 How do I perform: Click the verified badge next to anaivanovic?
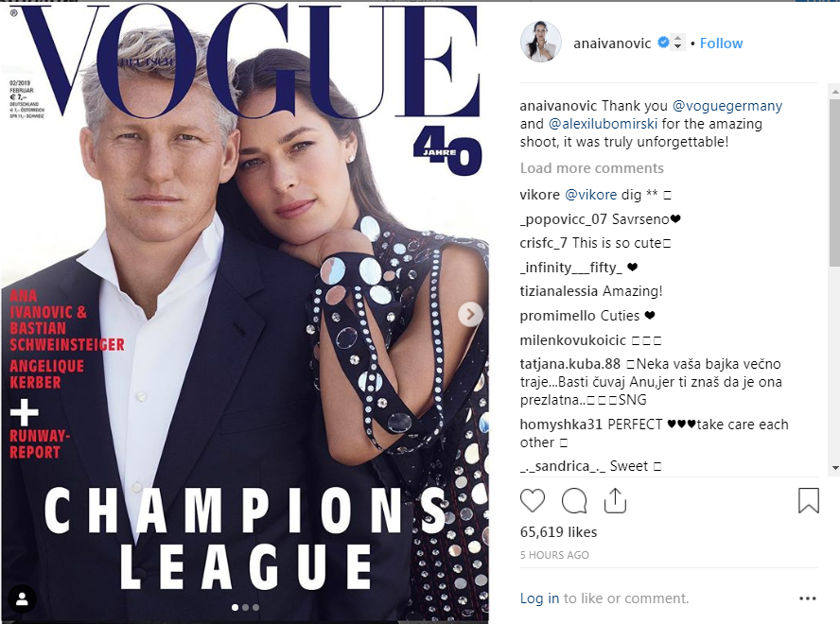(663, 43)
